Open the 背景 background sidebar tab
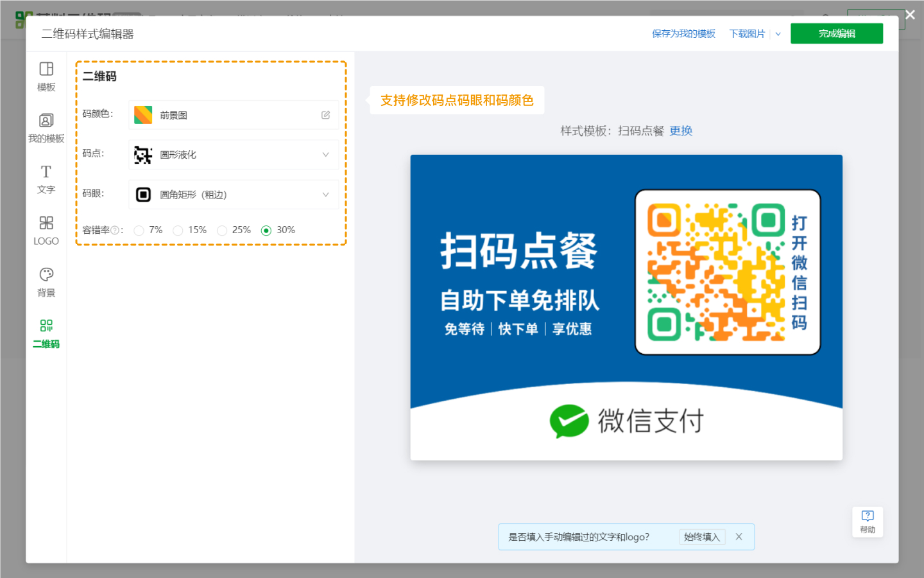The image size is (924, 578). point(46,283)
